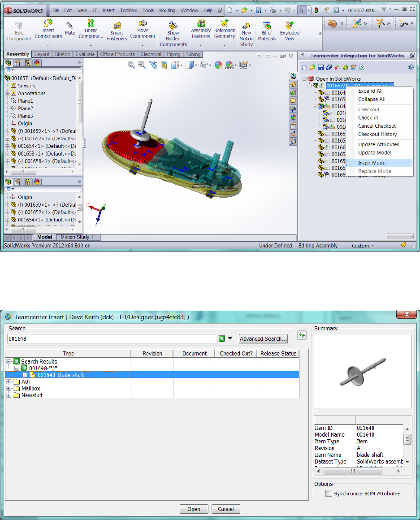Select Insert Model context menu entry
Viewport: 420px width, 520px height.
point(380,163)
